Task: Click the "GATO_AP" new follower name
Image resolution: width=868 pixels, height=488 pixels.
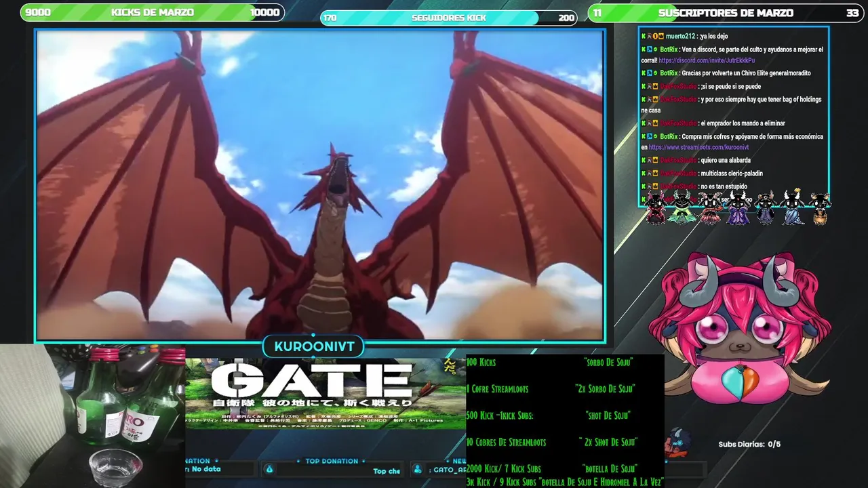Action: [450, 470]
